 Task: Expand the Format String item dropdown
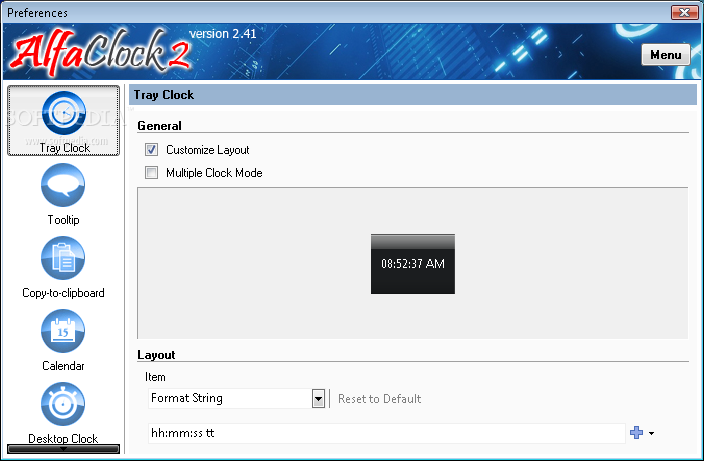318,399
